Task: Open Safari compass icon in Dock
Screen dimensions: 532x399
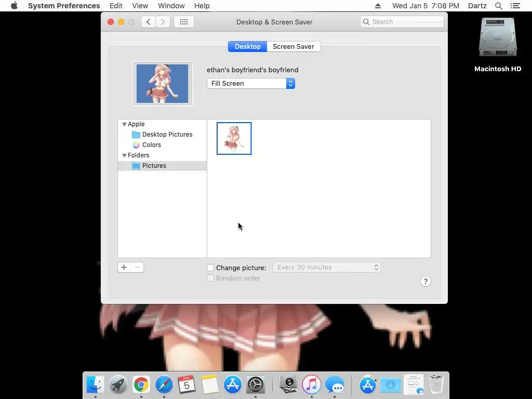Action: [x=164, y=384]
